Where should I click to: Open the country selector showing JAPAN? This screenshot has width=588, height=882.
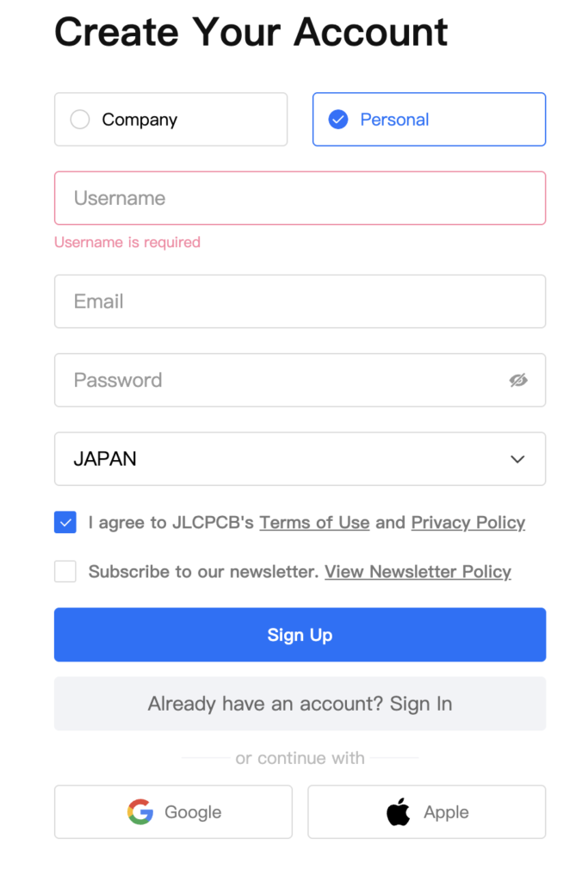pyautogui.click(x=300, y=459)
